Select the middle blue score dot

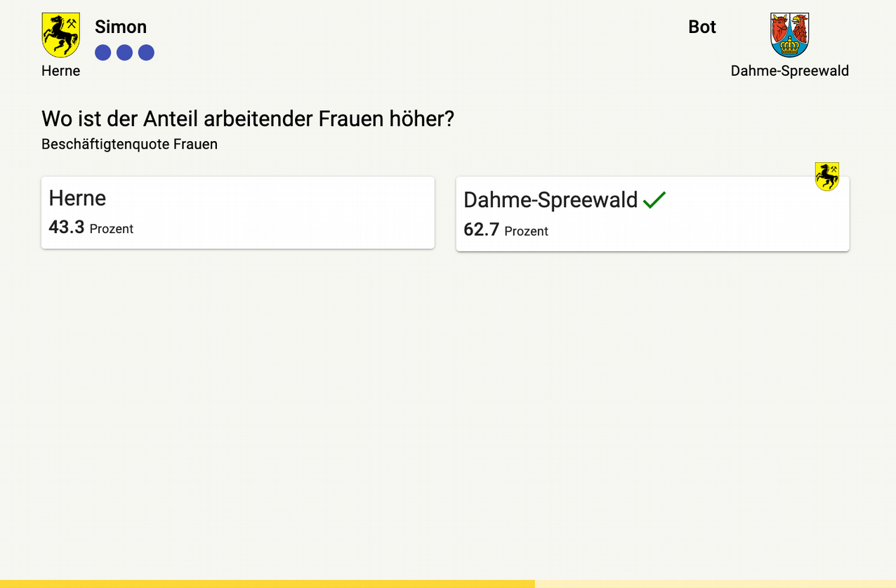124,52
